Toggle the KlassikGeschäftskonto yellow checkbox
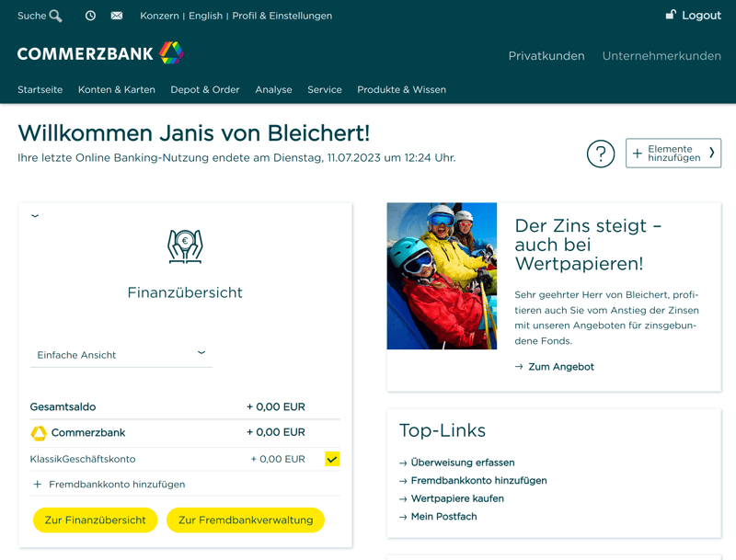Image resolution: width=736 pixels, height=560 pixels. [332, 459]
